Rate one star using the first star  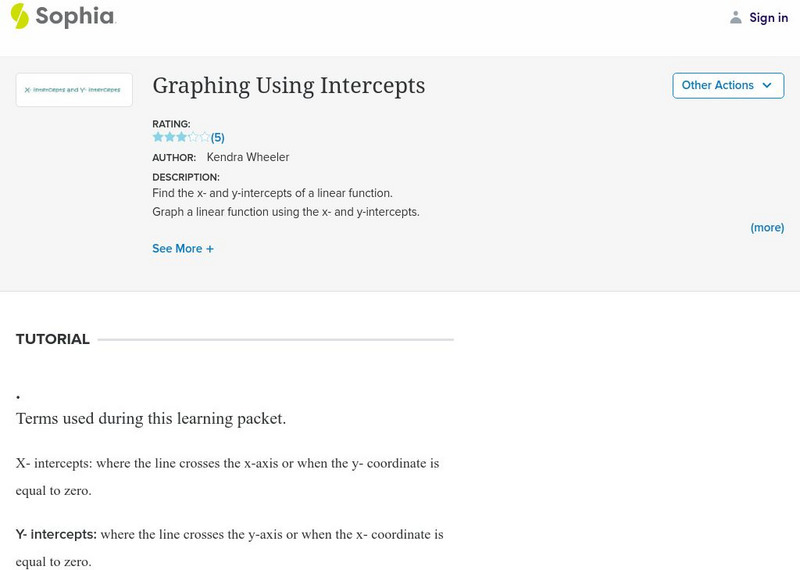pos(158,137)
